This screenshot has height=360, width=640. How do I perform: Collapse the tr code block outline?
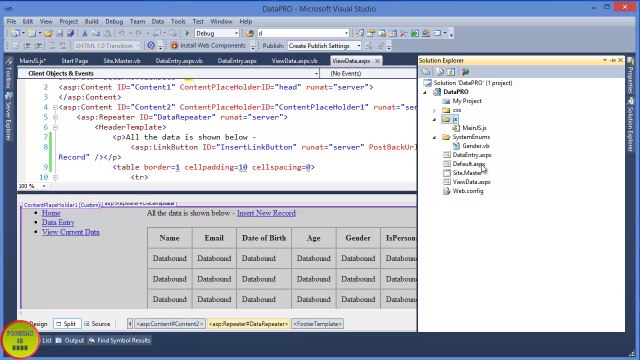[x=55, y=178]
